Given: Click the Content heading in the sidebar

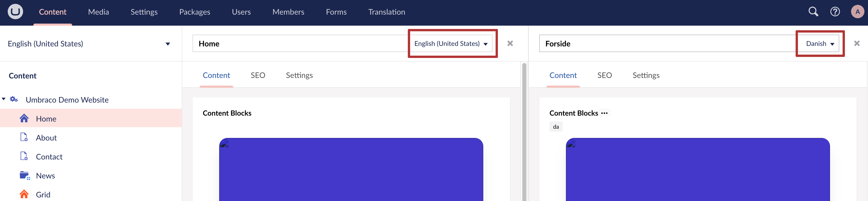Looking at the screenshot, I should (x=23, y=76).
